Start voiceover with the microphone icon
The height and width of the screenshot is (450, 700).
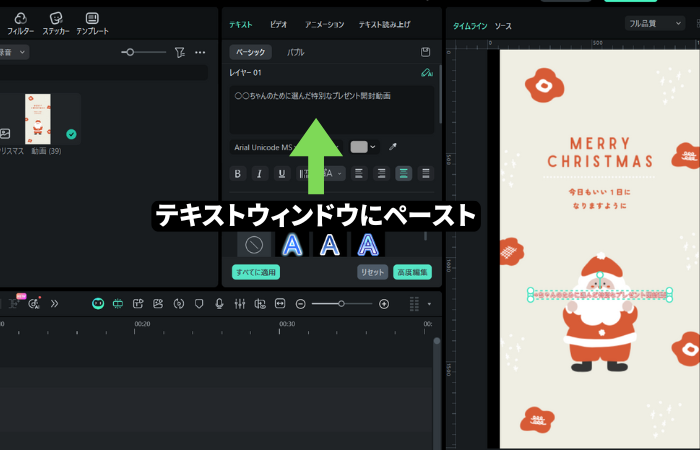click(219, 304)
